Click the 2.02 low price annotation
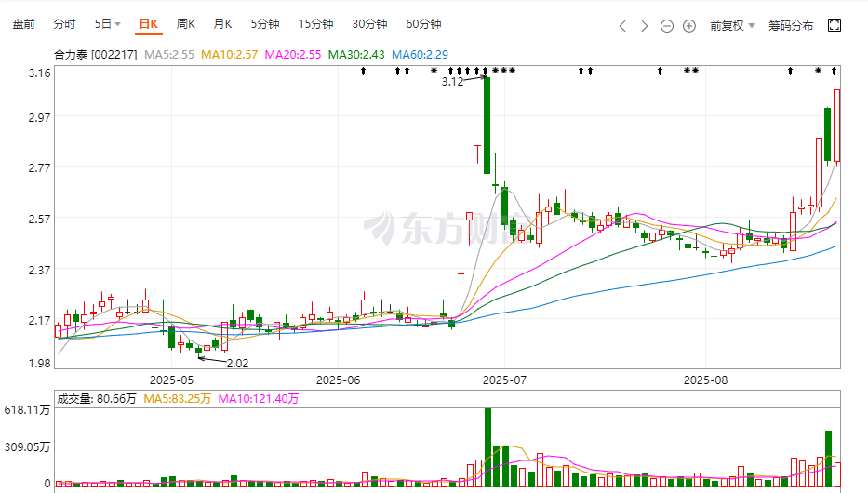 (237, 364)
